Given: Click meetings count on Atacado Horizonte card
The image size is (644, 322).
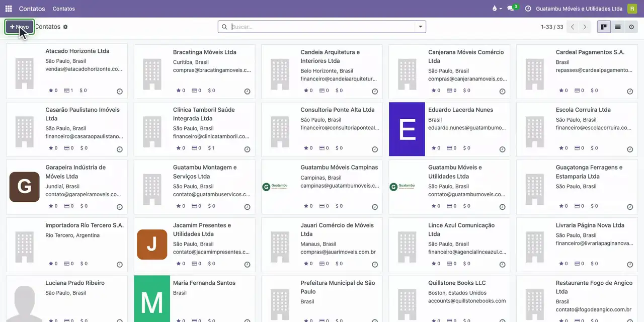Looking at the screenshot, I should coord(68,91).
